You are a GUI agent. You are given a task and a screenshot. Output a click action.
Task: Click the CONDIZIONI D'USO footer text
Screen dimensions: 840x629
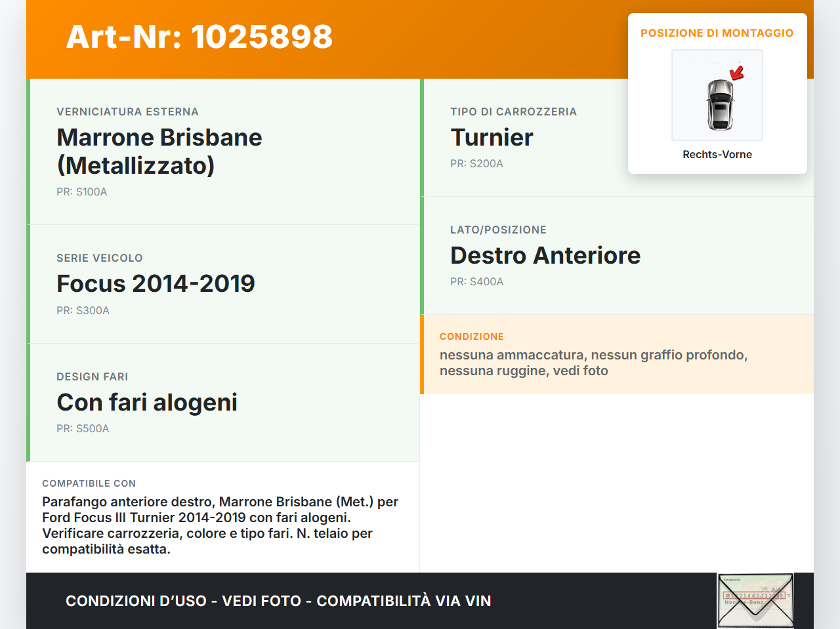pos(278,601)
